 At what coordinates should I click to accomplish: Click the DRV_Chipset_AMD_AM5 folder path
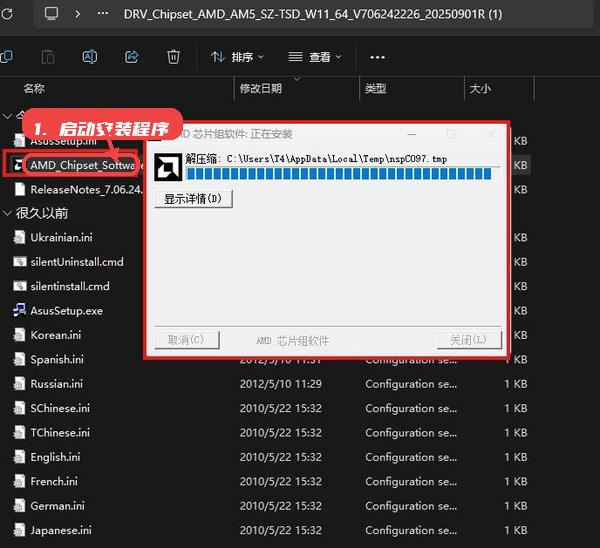pyautogui.click(x=313, y=14)
